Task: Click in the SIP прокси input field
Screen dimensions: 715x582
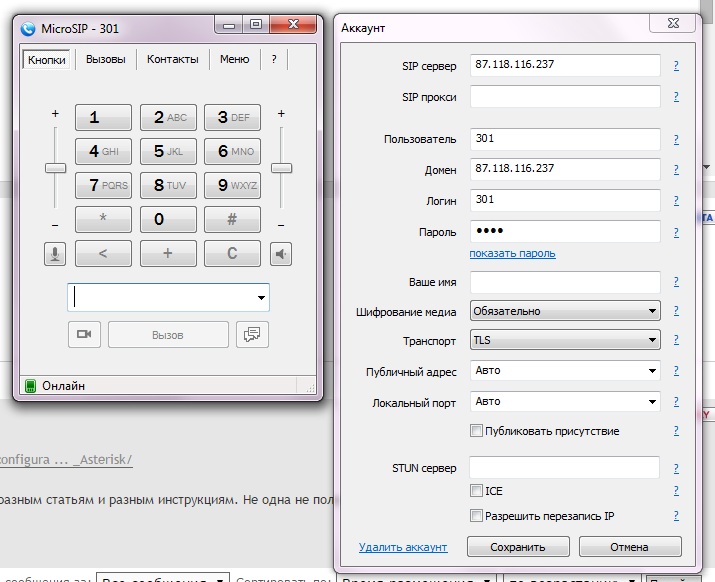Action: tap(565, 96)
